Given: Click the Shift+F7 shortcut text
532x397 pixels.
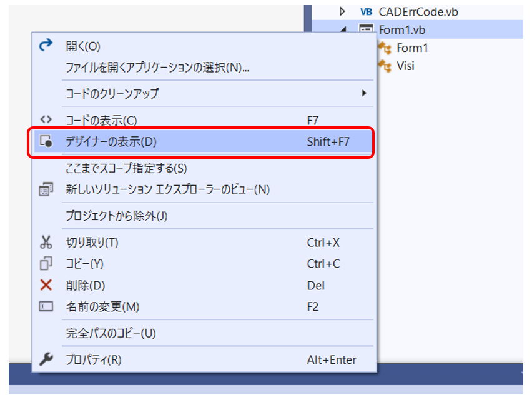Looking at the screenshot, I should pyautogui.click(x=328, y=142).
